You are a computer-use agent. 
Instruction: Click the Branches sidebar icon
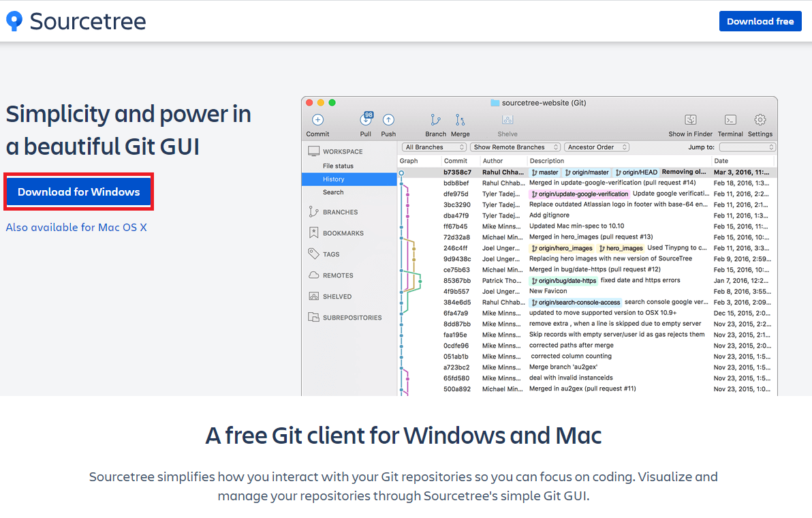(313, 211)
